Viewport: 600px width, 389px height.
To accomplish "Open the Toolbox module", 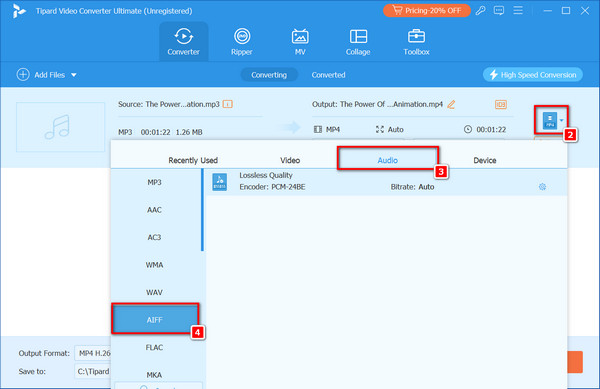I will (x=416, y=41).
